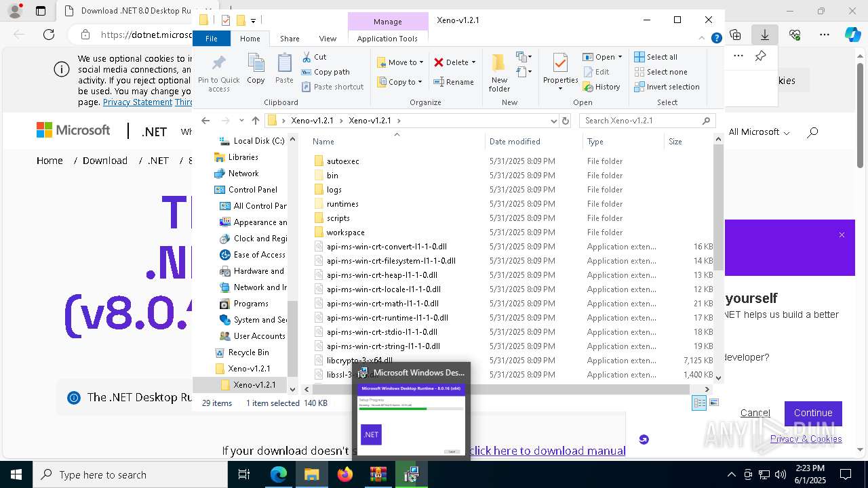The width and height of the screenshot is (868, 488).
Task: Click the Manage contextual tab
Action: pos(387,22)
